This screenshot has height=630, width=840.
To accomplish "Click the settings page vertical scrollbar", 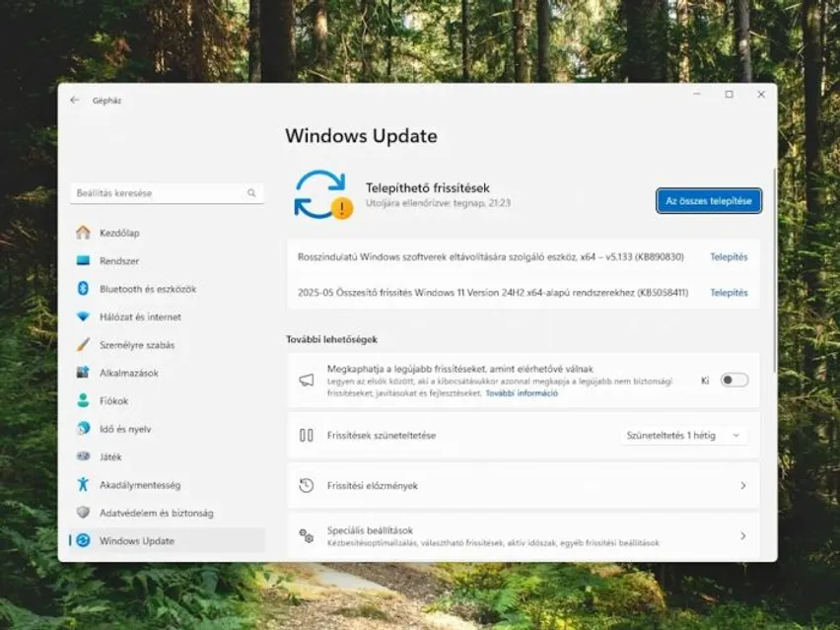I will pyautogui.click(x=775, y=270).
